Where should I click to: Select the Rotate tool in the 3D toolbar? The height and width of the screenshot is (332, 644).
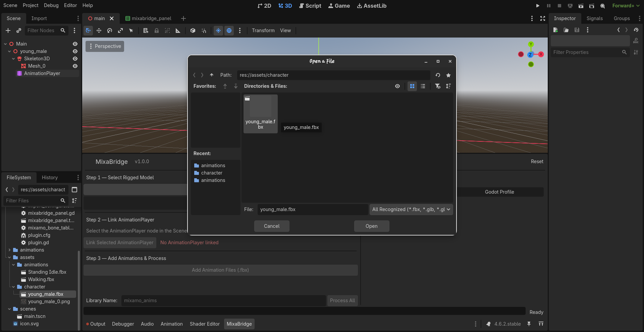[110, 30]
